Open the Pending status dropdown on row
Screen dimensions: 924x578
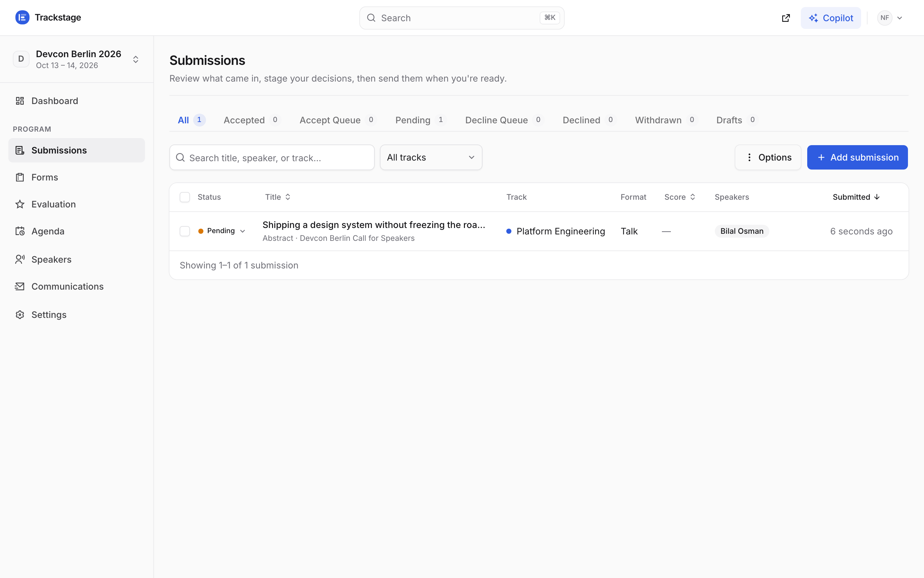pos(222,231)
